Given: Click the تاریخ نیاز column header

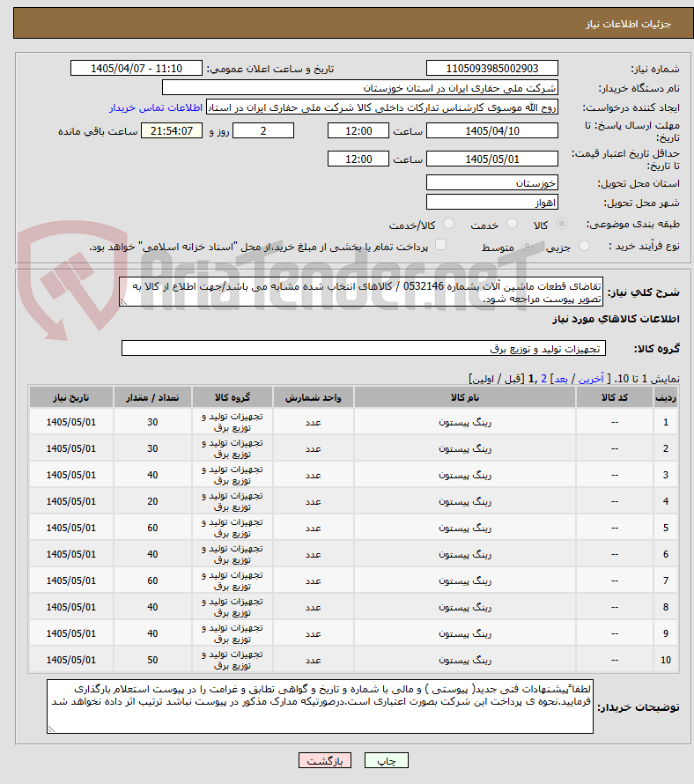Looking at the screenshot, I should [71, 397].
